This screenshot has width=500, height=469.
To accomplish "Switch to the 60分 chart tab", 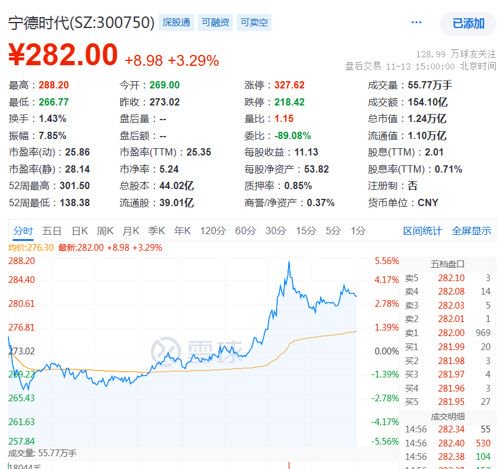I will pyautogui.click(x=245, y=231).
